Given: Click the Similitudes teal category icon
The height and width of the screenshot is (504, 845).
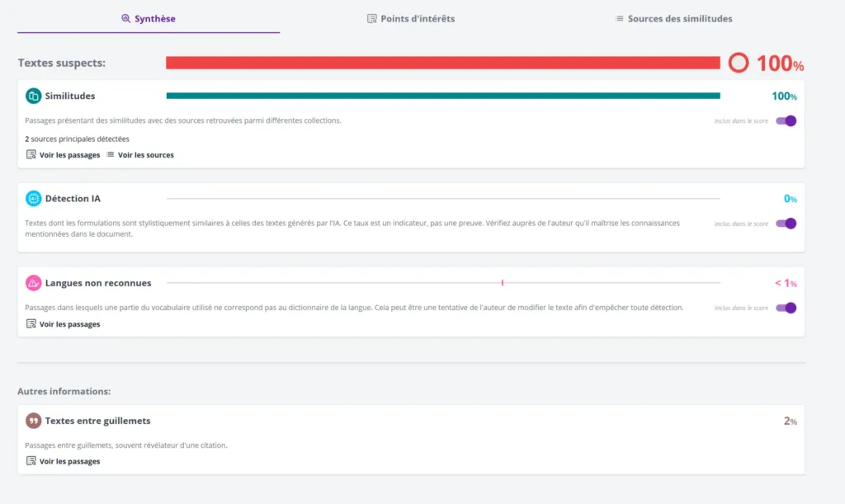Looking at the screenshot, I should coord(33,96).
